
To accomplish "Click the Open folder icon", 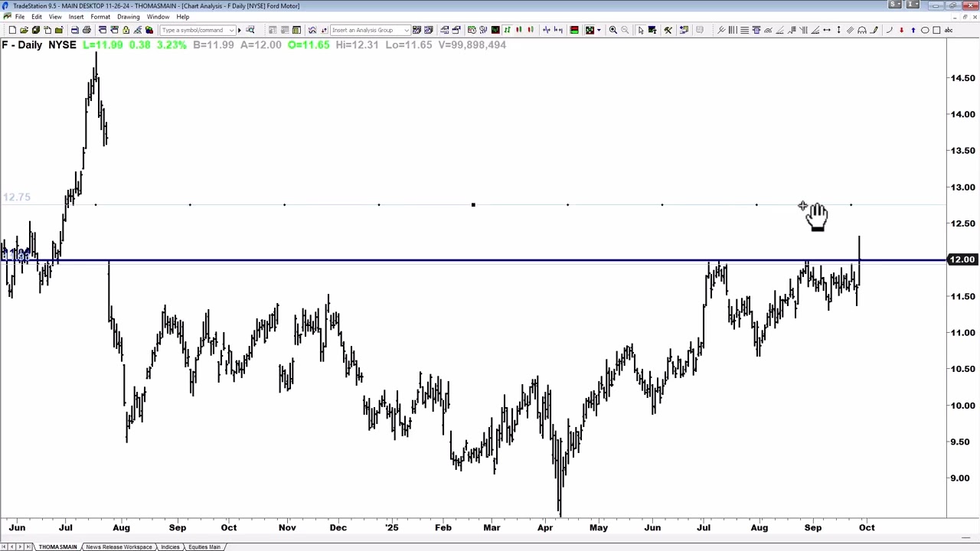I will tap(24, 30).
